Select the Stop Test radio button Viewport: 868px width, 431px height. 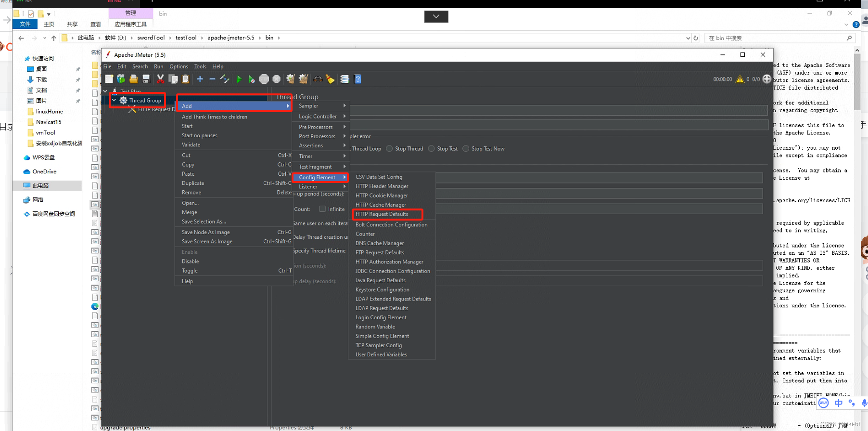[432, 149]
